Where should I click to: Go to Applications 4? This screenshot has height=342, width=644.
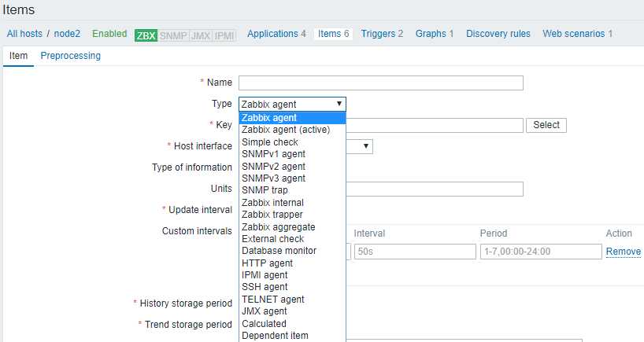coord(276,34)
